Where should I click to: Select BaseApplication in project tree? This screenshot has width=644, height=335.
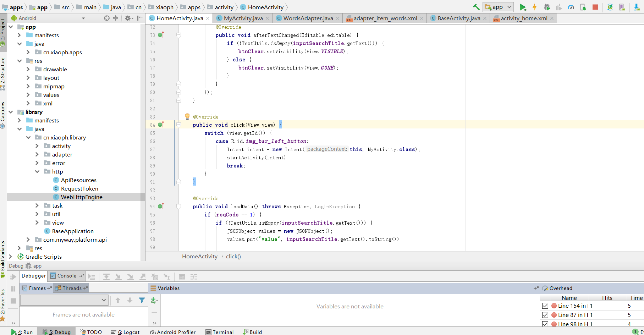click(73, 231)
